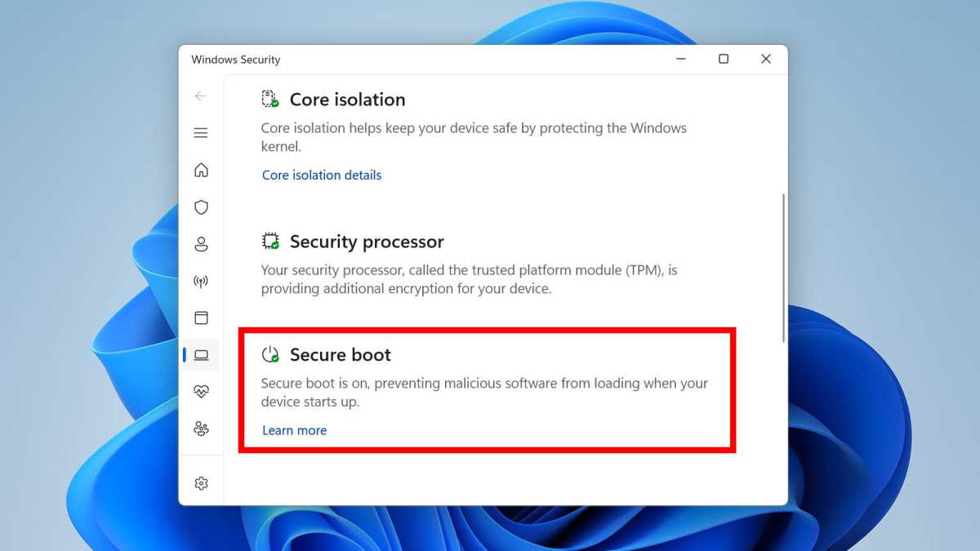Open Virus & threat protection shield icon

pyautogui.click(x=201, y=207)
